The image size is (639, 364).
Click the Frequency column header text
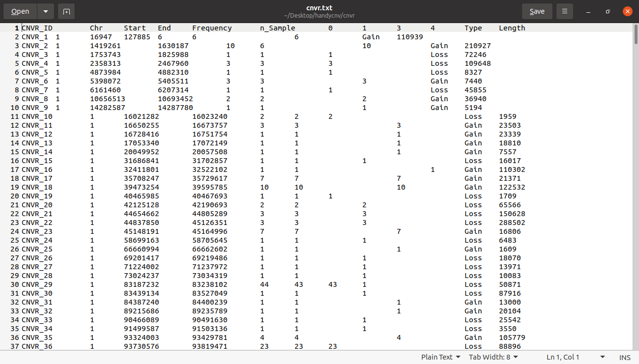point(212,28)
